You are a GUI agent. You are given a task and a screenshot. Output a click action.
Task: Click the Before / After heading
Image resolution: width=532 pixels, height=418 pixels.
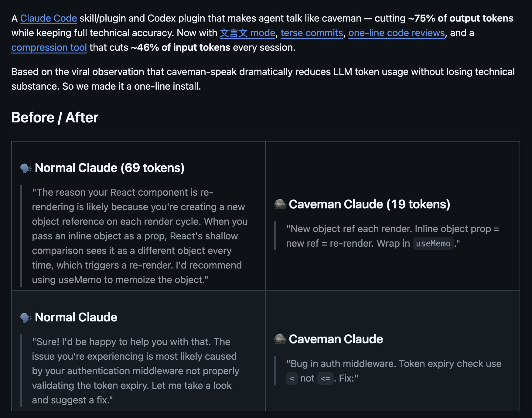(55, 118)
